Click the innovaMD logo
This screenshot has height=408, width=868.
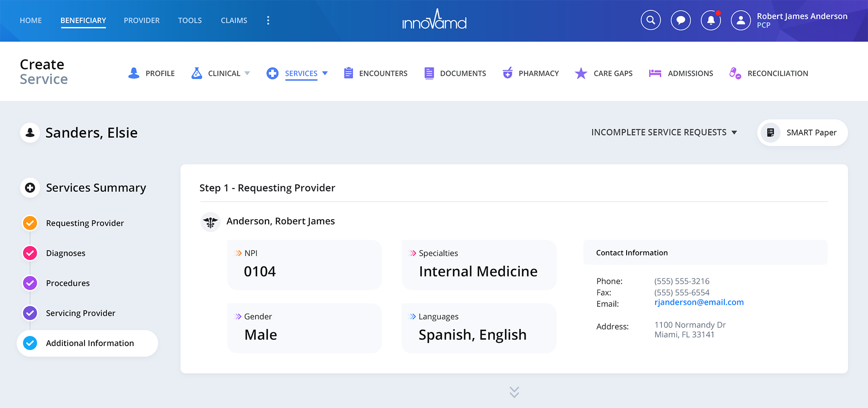(x=434, y=19)
